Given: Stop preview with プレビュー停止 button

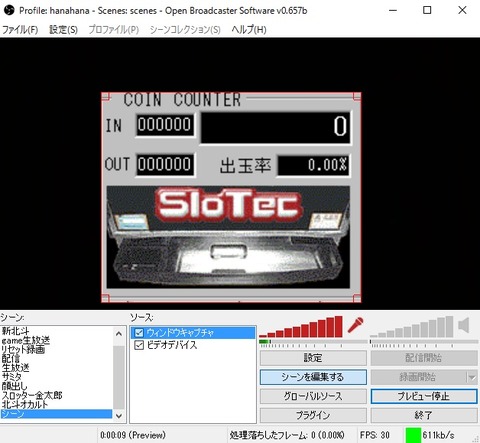Looking at the screenshot, I should [424, 396].
